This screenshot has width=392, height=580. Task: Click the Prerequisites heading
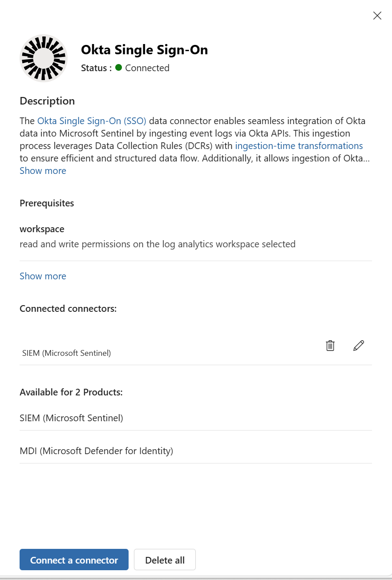(x=46, y=203)
